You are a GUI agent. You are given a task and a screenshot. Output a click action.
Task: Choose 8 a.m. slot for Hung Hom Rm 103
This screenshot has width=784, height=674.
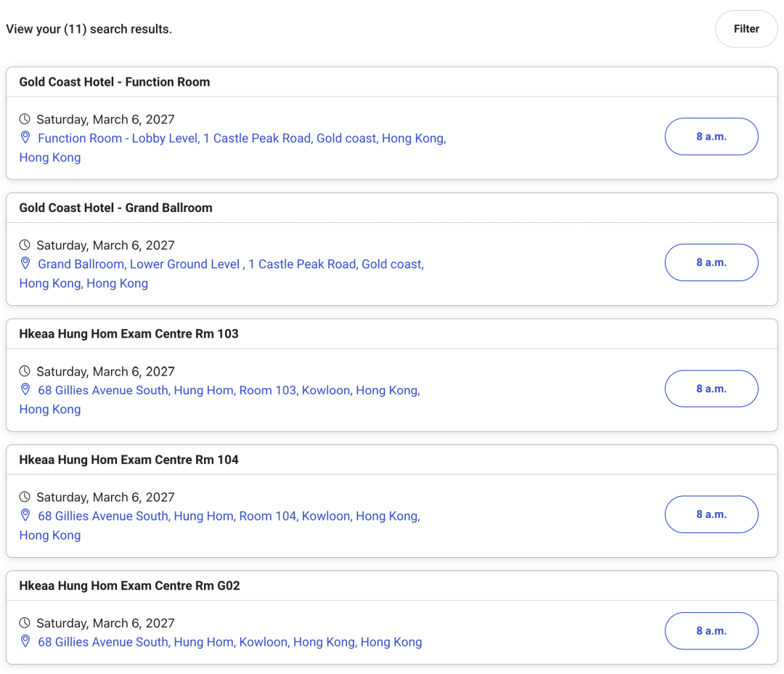tap(711, 389)
